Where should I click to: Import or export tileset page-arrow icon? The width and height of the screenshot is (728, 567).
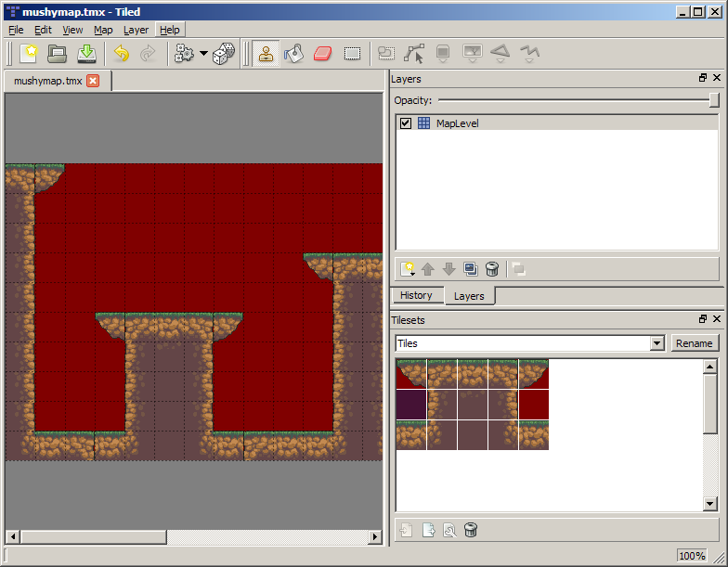click(x=428, y=530)
